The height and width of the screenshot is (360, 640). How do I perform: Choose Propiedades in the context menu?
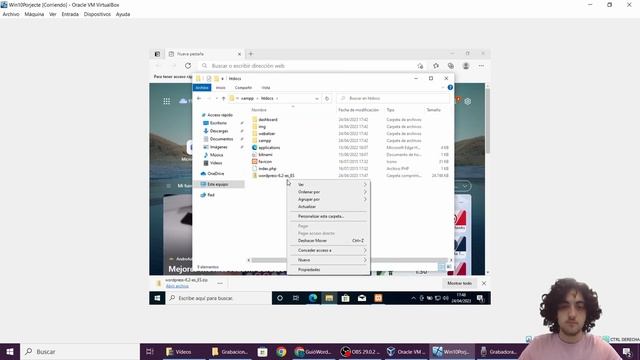(x=329, y=270)
